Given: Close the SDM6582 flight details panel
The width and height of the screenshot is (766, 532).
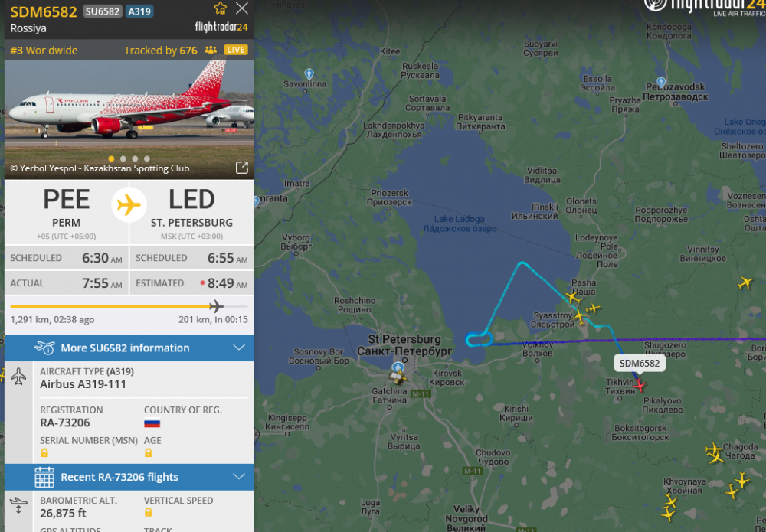Looking at the screenshot, I should [242, 8].
